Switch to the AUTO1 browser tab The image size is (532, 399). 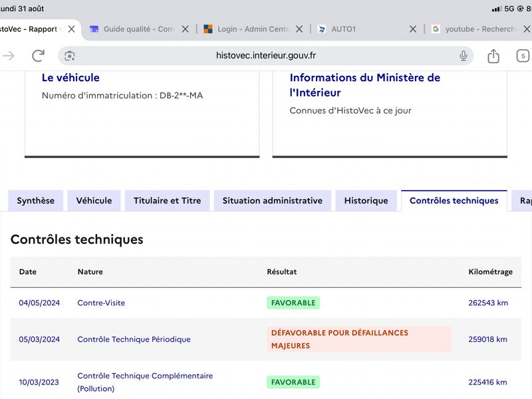coord(361,29)
